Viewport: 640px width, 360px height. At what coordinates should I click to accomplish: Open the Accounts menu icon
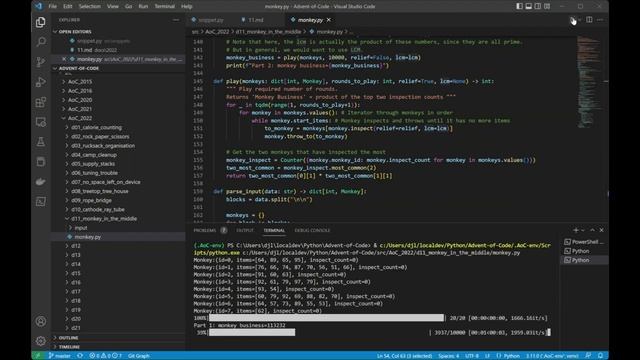[40, 321]
